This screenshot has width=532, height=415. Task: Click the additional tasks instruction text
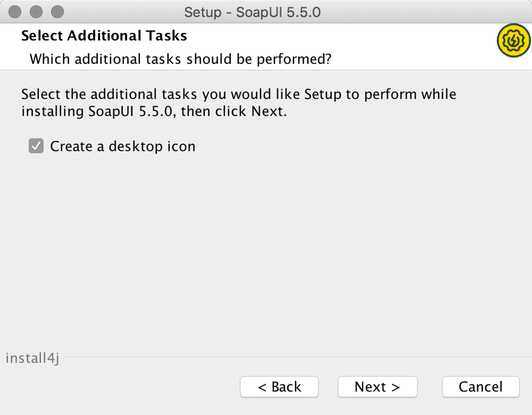(x=238, y=103)
